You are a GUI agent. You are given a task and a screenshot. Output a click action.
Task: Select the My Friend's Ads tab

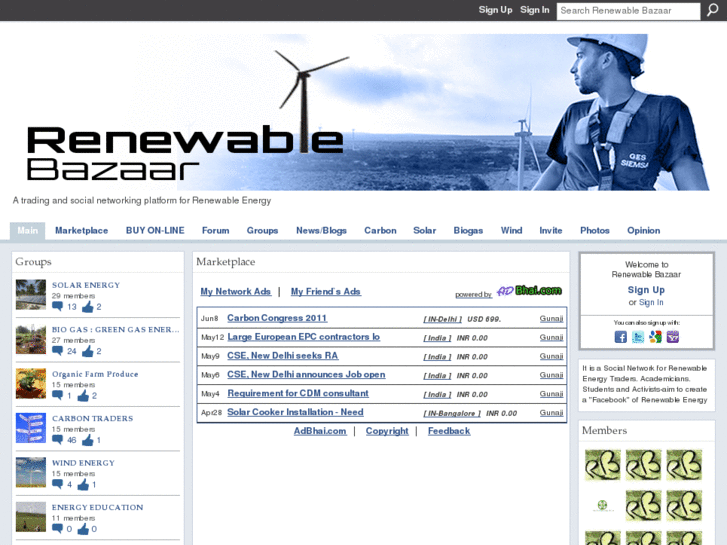tap(325, 292)
